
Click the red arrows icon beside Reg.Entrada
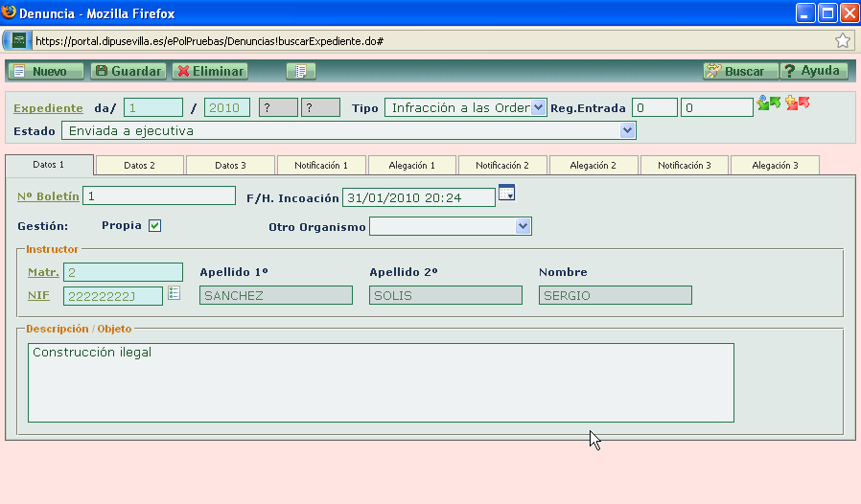(x=797, y=103)
